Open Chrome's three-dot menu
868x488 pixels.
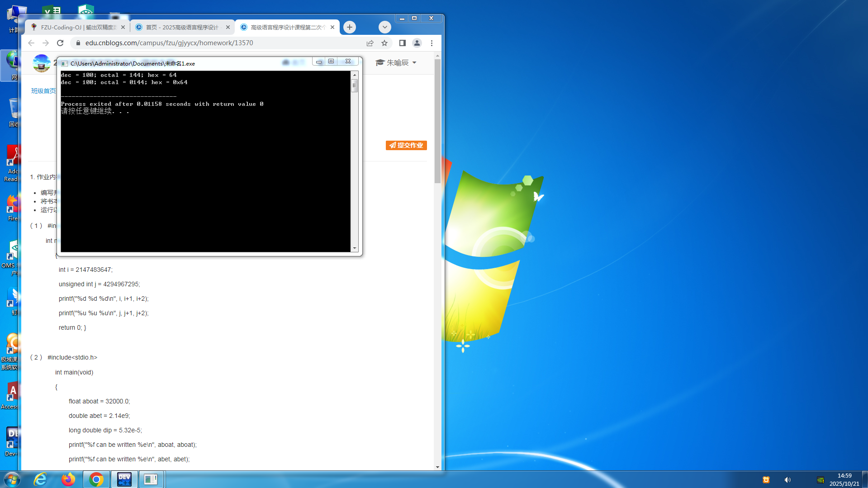[432, 43]
